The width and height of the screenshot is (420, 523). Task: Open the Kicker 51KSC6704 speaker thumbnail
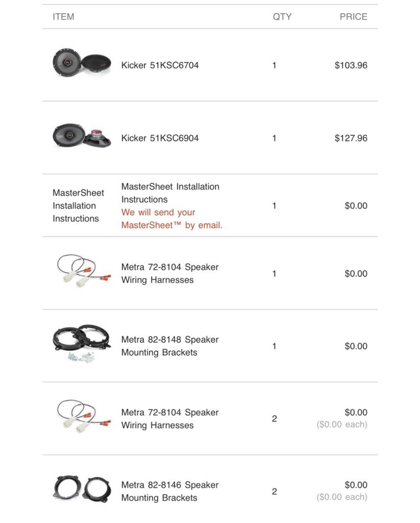82,62
